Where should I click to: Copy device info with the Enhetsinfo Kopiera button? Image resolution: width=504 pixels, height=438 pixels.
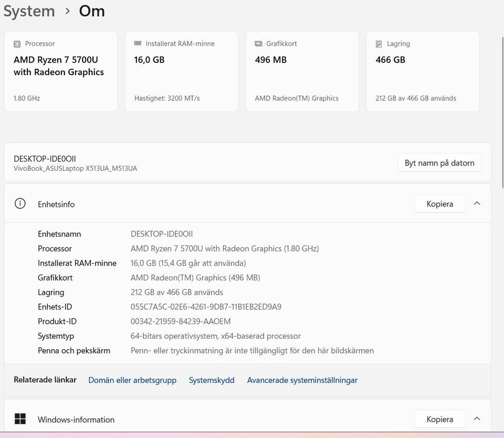[440, 204]
